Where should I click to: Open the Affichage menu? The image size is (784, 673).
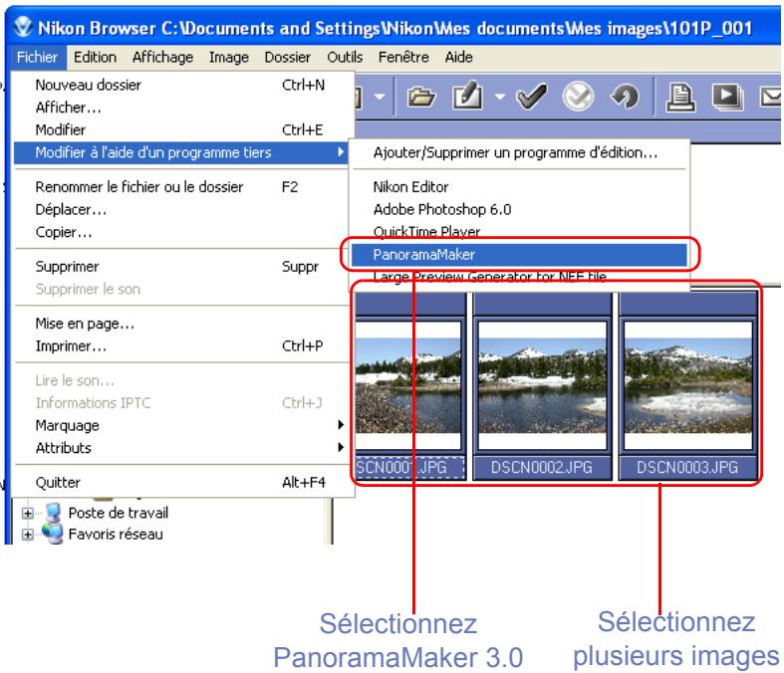pyautogui.click(x=162, y=57)
